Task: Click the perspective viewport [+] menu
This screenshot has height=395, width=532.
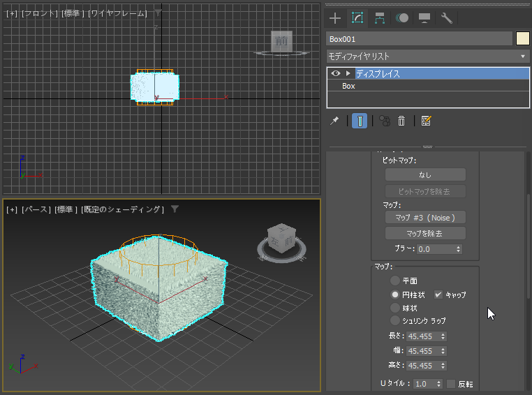Action: point(12,210)
